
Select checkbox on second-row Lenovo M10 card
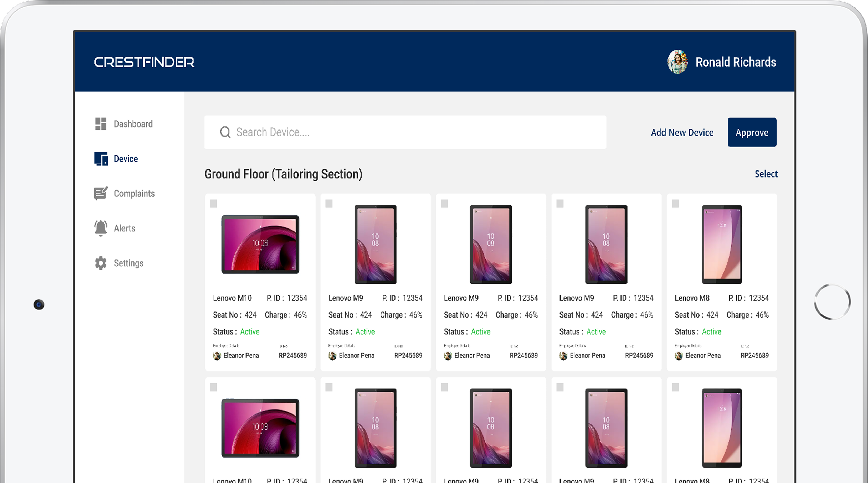coord(213,387)
